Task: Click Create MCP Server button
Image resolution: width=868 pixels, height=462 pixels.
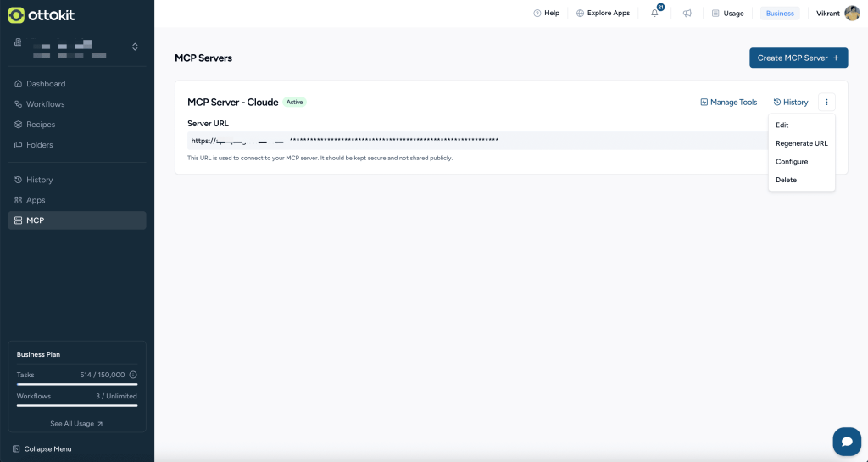Action: coord(798,58)
